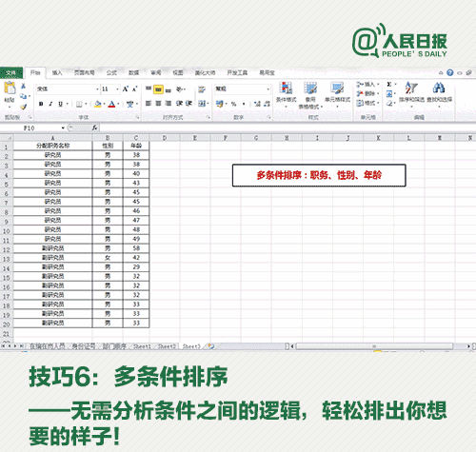Click the insert function fx icon
476x452 pixels.
point(94,128)
